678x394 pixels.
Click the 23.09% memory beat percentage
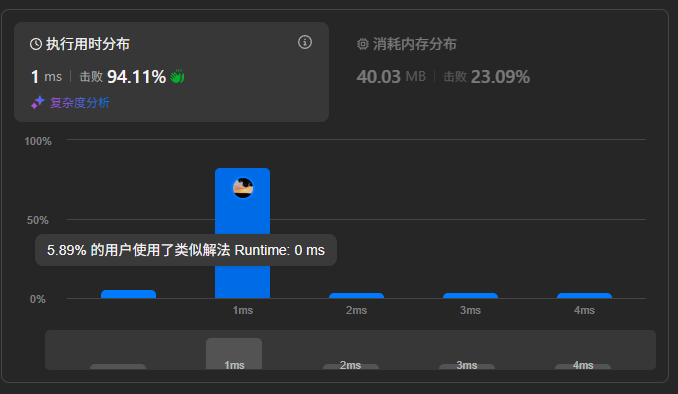[x=500, y=77]
